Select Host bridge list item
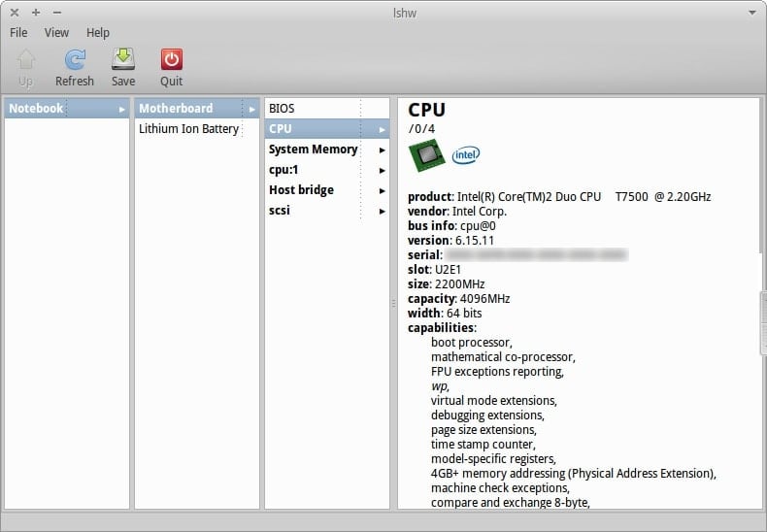The image size is (767, 532). (327, 190)
